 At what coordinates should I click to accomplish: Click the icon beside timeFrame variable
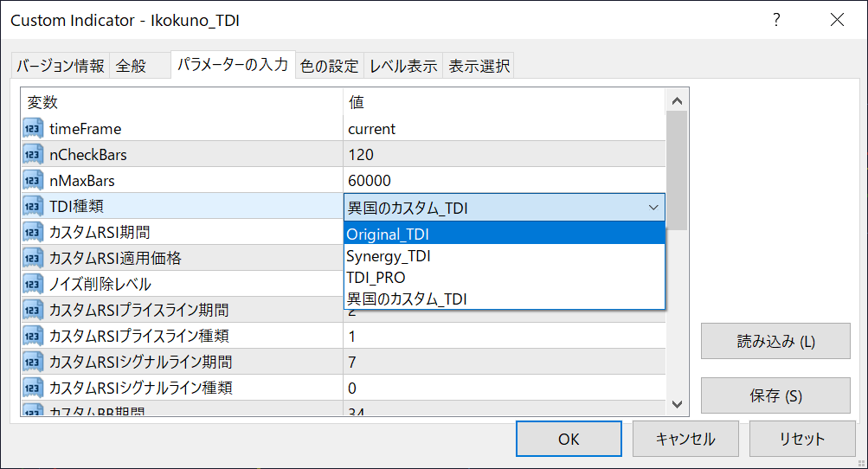(x=33, y=129)
